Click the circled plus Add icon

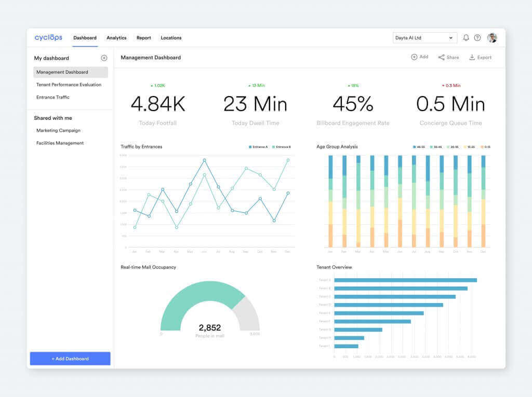point(414,57)
